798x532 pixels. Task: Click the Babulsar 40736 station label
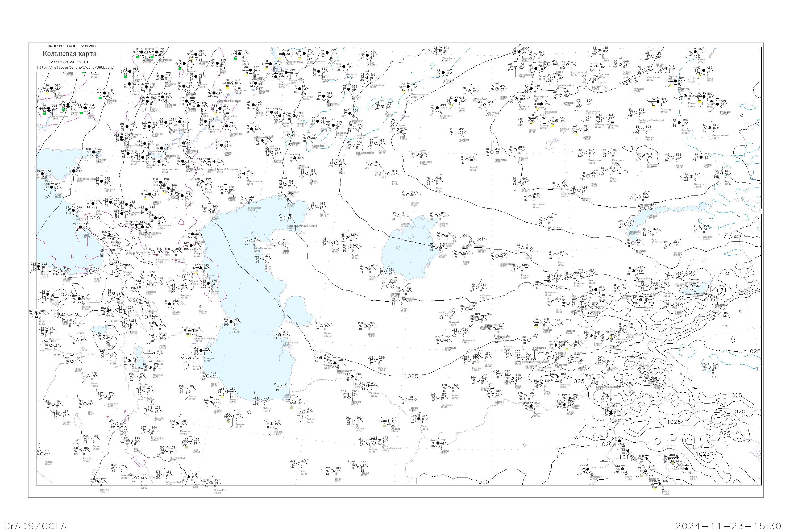(x=268, y=410)
